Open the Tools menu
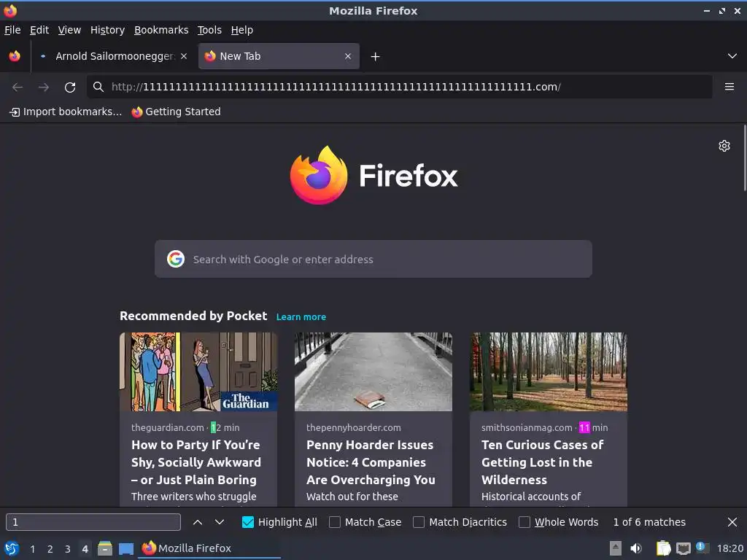Image resolution: width=747 pixels, height=560 pixels. click(209, 30)
